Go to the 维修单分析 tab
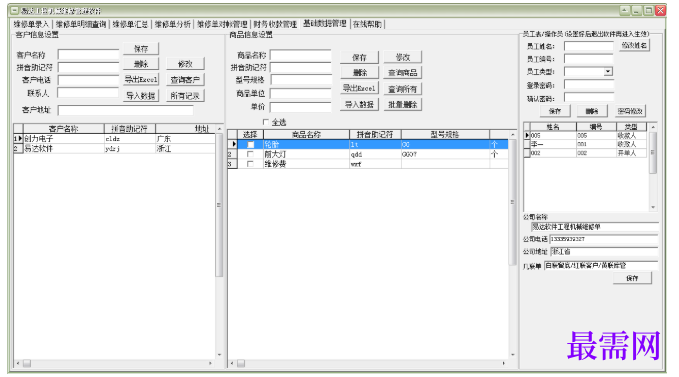 pos(173,24)
